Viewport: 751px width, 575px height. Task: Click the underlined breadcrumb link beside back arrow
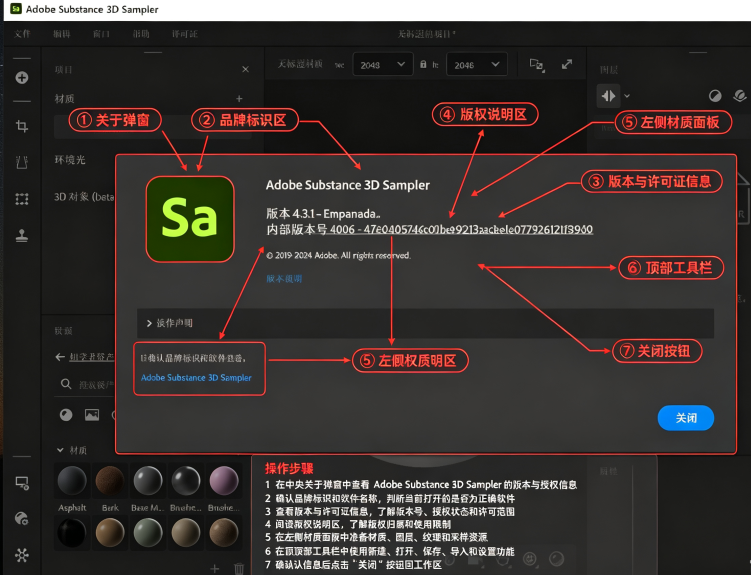pos(91,357)
